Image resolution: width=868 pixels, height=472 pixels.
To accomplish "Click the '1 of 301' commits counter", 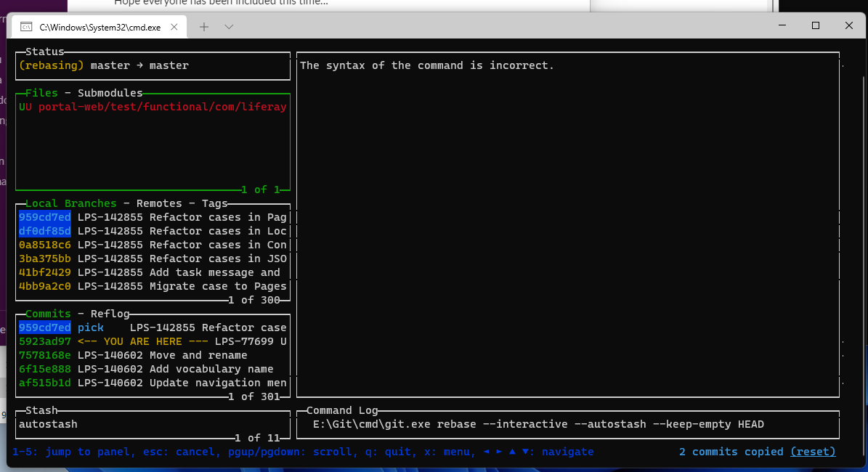I will click(254, 396).
